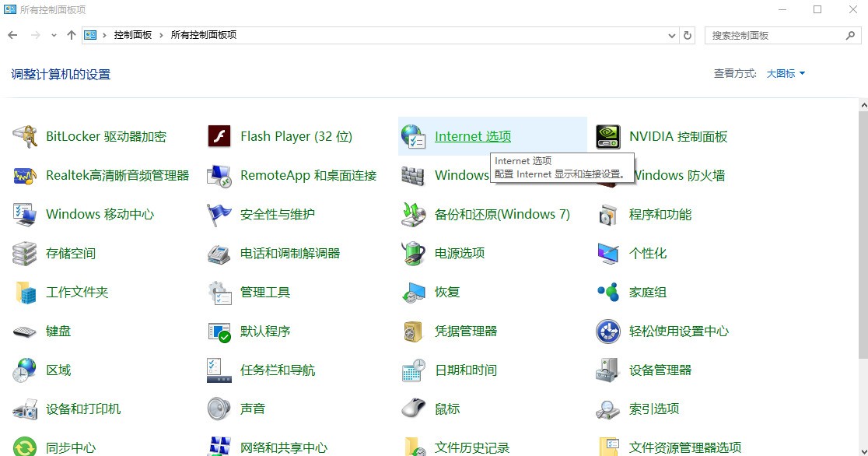868x456 pixels.
Task: Open the 工作文件夹 icon
Action: pyautogui.click(x=25, y=293)
